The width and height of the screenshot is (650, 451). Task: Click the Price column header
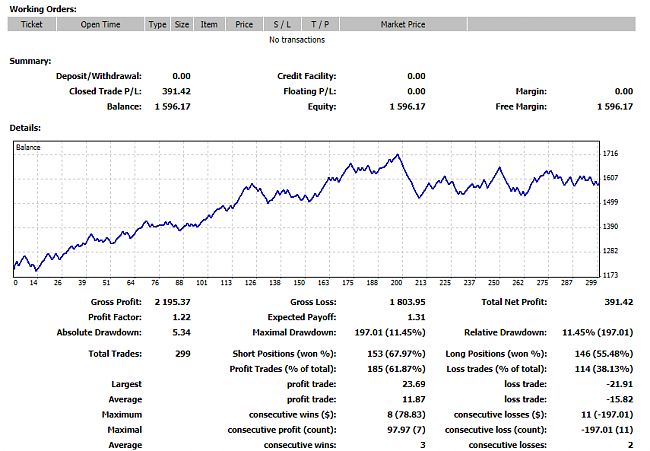[x=244, y=24]
